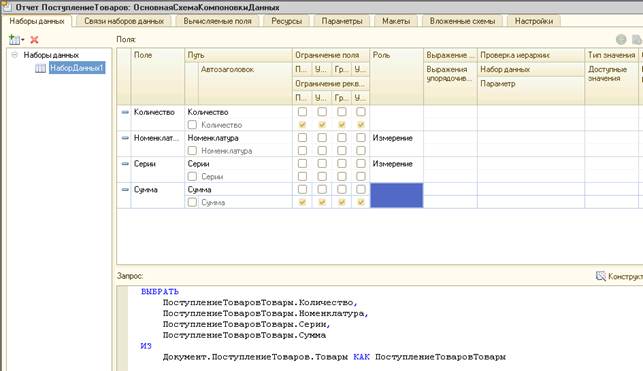Viewport: 643px width, 371px height.
Task: Open the Вычисляемые поля tab
Action: tap(217, 21)
